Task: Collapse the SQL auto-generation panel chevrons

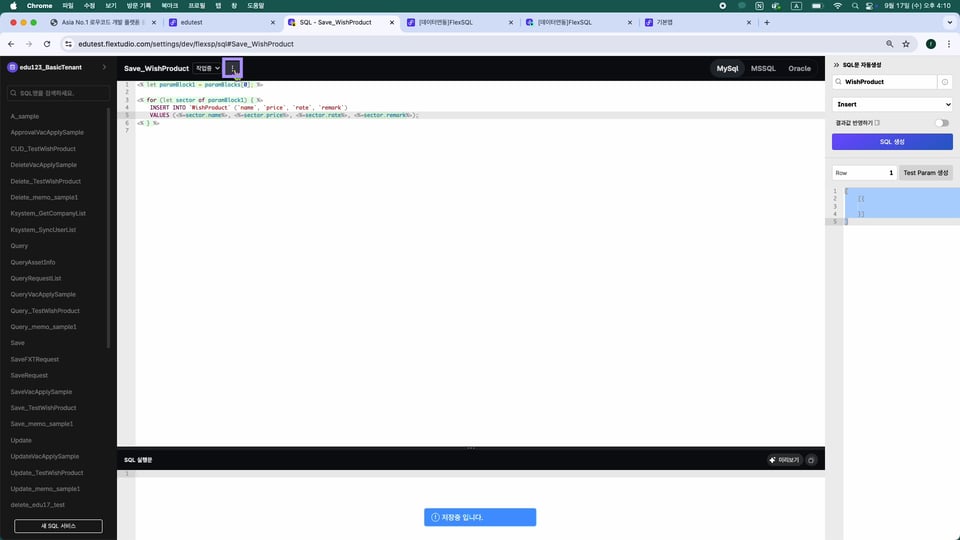Action: [x=836, y=65]
